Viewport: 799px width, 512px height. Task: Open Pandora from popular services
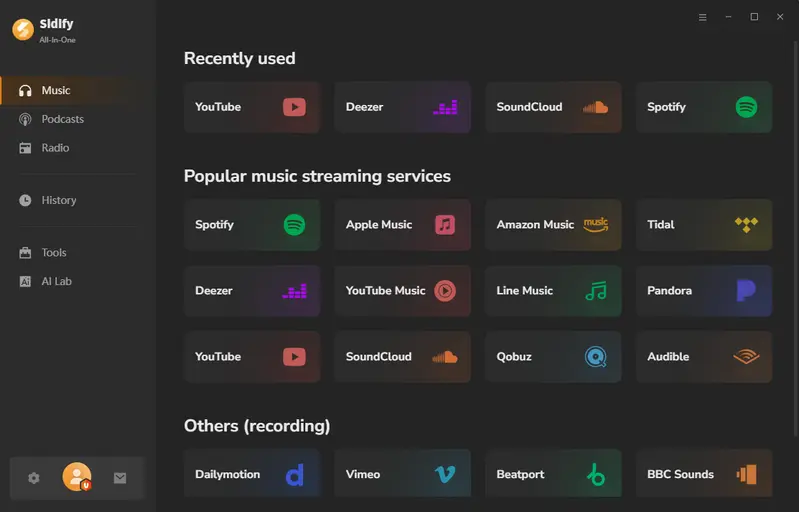tap(703, 291)
